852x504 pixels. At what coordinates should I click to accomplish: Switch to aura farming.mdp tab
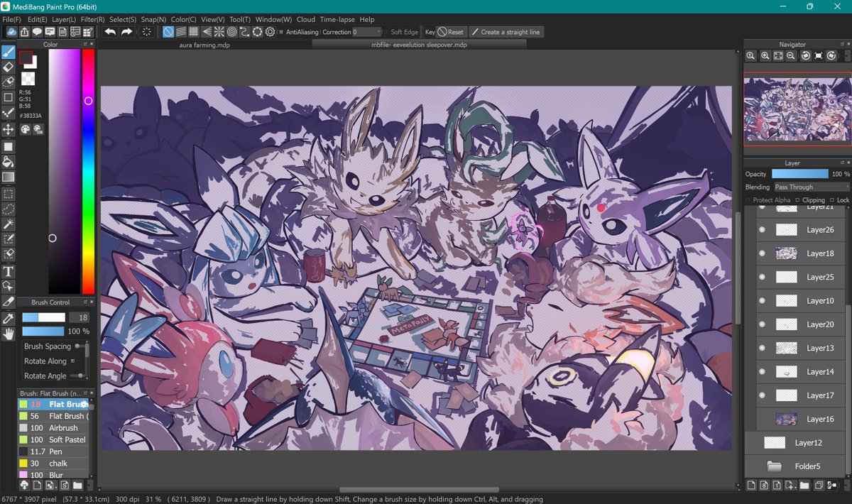[x=204, y=45]
